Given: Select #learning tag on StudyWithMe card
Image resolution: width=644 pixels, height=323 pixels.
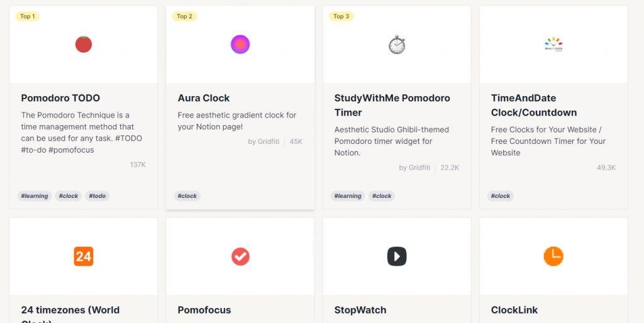Looking at the screenshot, I should click(348, 196).
